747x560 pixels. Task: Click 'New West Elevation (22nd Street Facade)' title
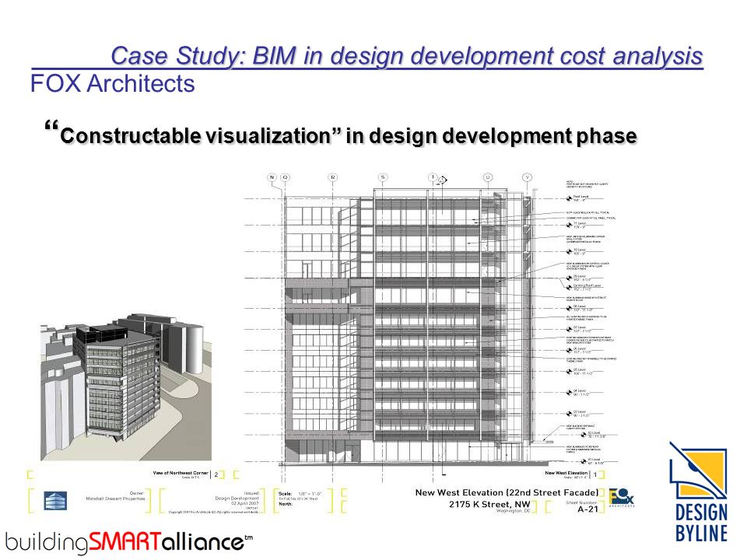[x=507, y=492]
